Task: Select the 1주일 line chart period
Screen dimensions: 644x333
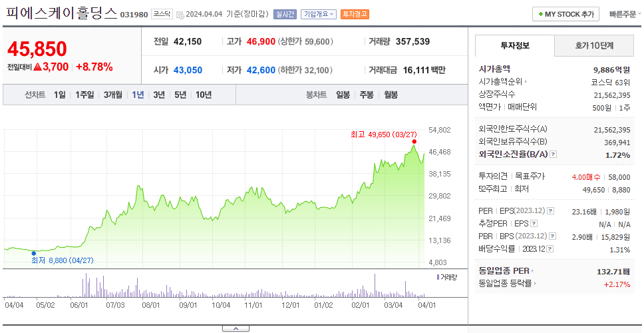Action: (84, 95)
